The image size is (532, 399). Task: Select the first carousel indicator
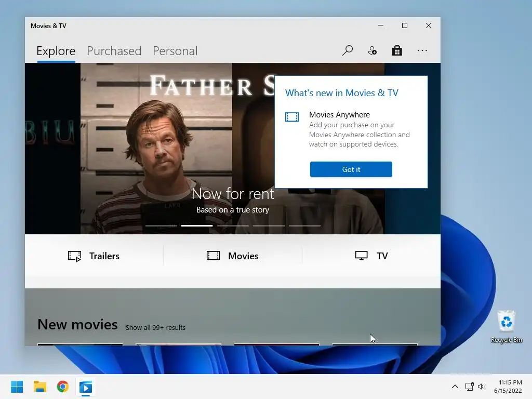pyautogui.click(x=161, y=225)
